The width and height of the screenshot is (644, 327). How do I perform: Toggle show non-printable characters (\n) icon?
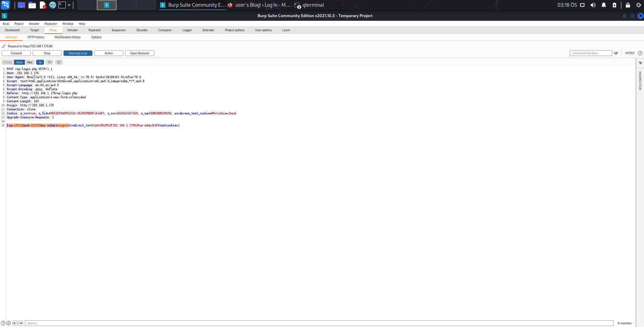pyautogui.click(x=49, y=62)
